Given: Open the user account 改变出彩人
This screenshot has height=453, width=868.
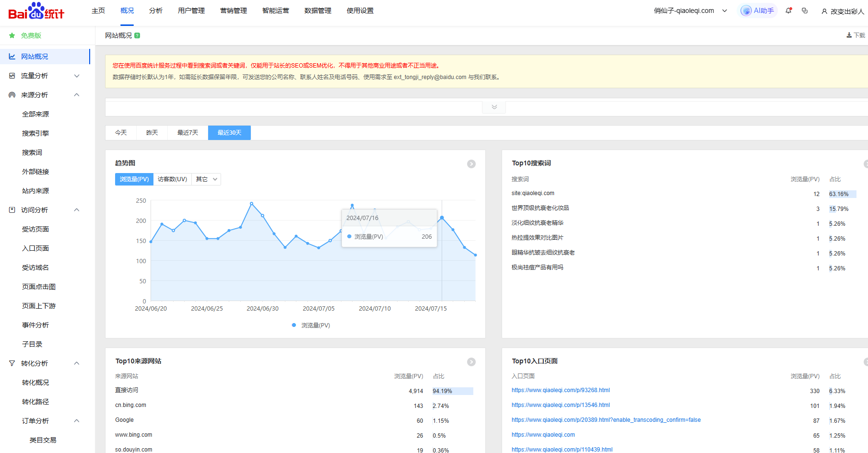Looking at the screenshot, I should click(843, 11).
